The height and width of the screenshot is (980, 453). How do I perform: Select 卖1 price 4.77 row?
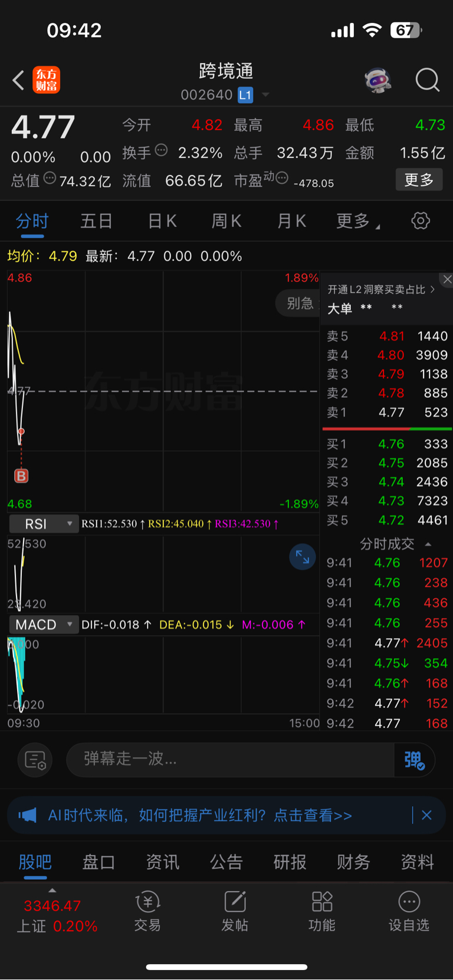387,413
